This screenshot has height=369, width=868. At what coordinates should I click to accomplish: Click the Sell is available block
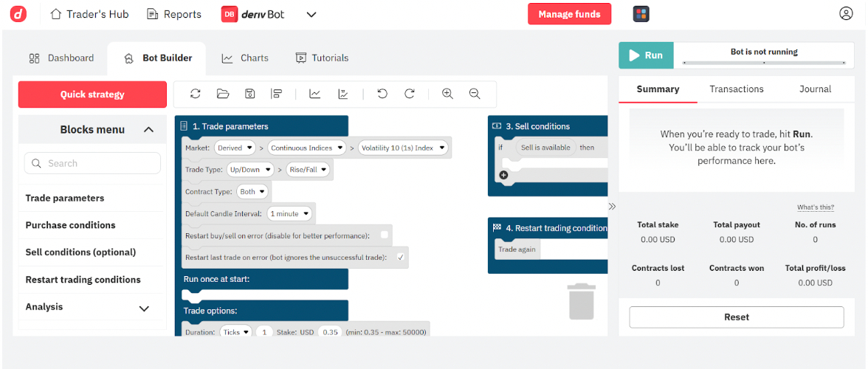546,148
